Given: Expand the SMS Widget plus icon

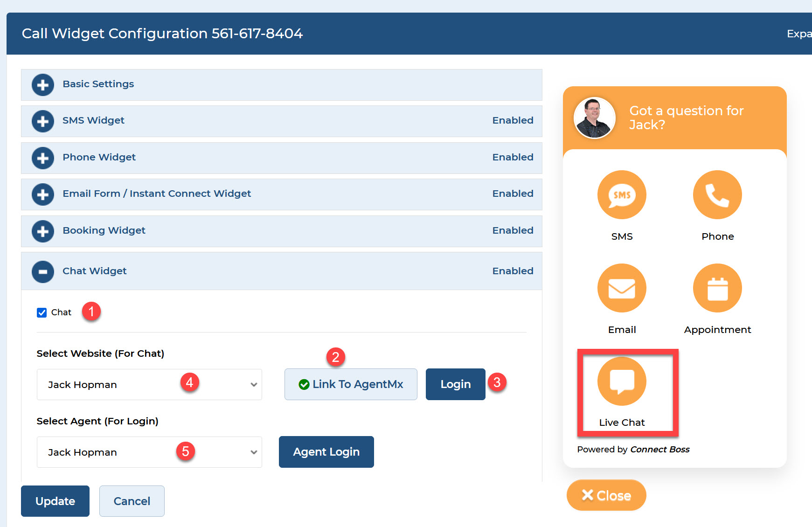Looking at the screenshot, I should (x=43, y=121).
